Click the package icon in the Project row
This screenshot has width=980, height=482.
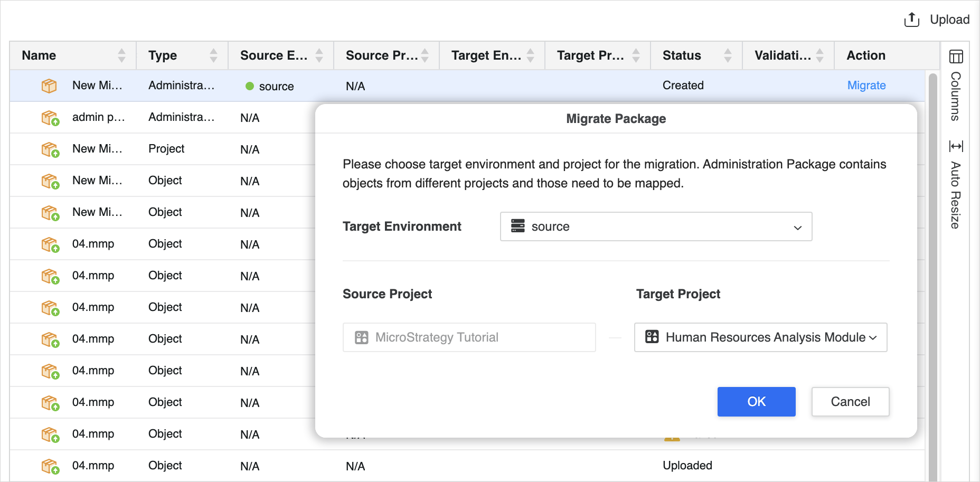pos(50,149)
